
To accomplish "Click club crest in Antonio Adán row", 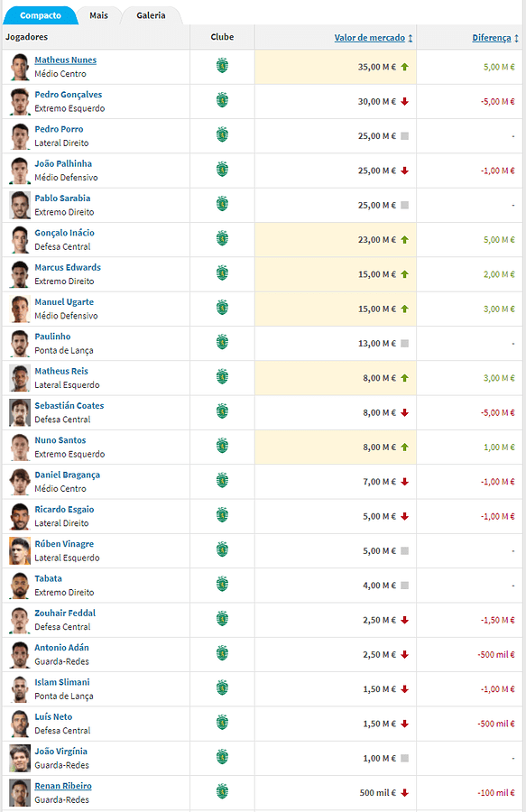I will point(222,653).
